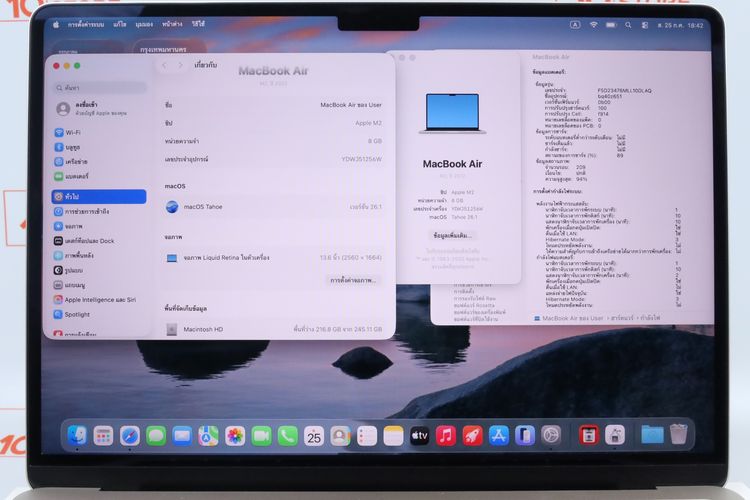This screenshot has height=500, width=750.
Task: Launch FaceTime from the Dock
Action: [261, 436]
